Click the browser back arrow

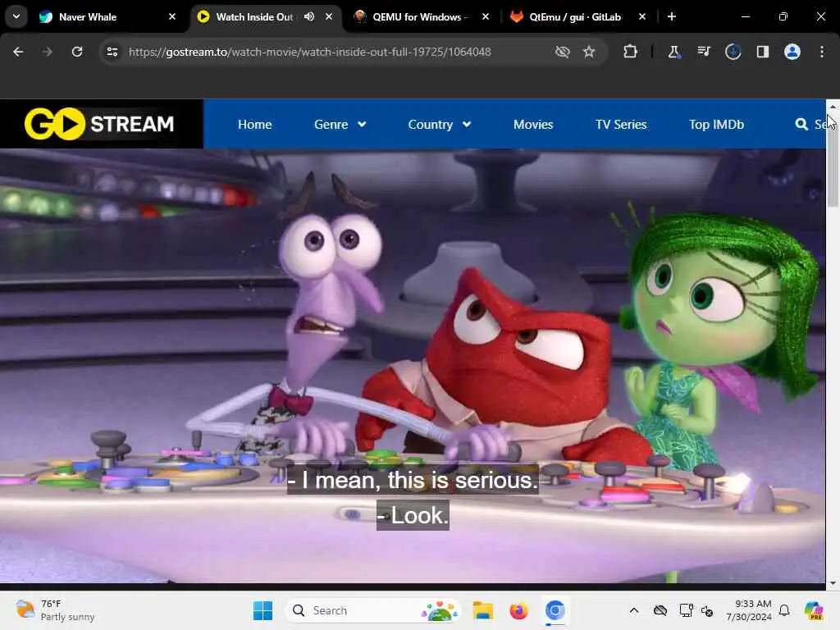click(x=18, y=52)
